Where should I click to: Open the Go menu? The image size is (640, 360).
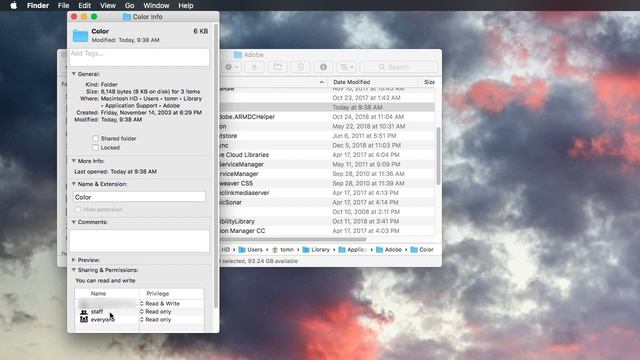point(129,5)
